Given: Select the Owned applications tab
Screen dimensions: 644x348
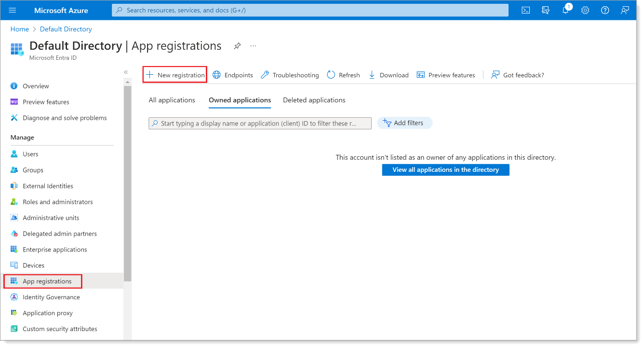Looking at the screenshot, I should click(x=240, y=100).
